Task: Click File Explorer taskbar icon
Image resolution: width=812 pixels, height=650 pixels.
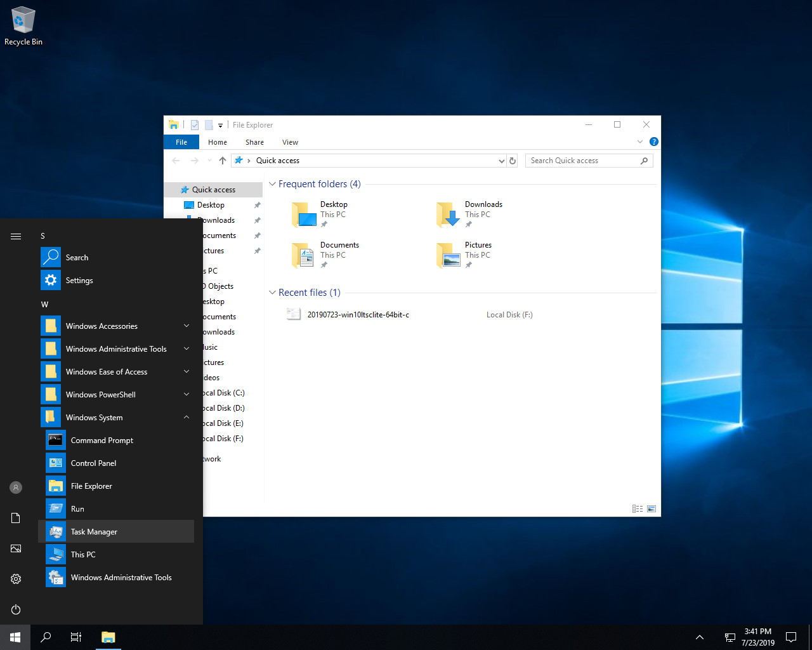Action: (x=108, y=637)
